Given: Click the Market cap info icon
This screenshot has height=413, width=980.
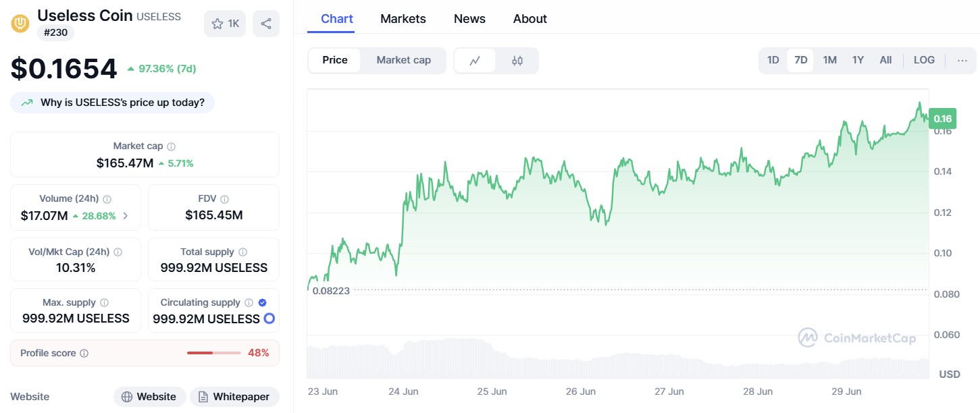Looking at the screenshot, I should tap(172, 146).
